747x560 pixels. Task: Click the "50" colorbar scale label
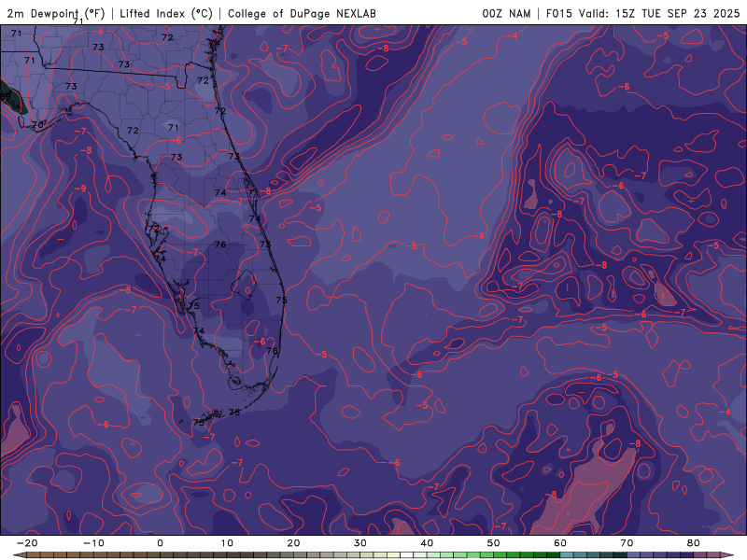(494, 543)
